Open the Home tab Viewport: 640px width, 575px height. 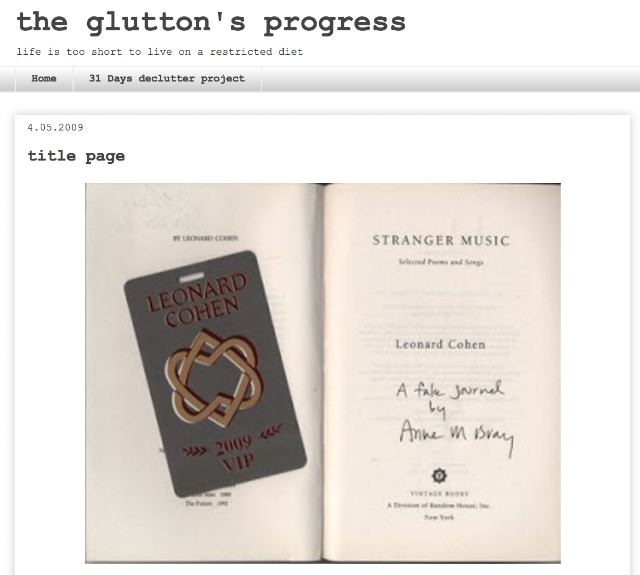[44, 78]
